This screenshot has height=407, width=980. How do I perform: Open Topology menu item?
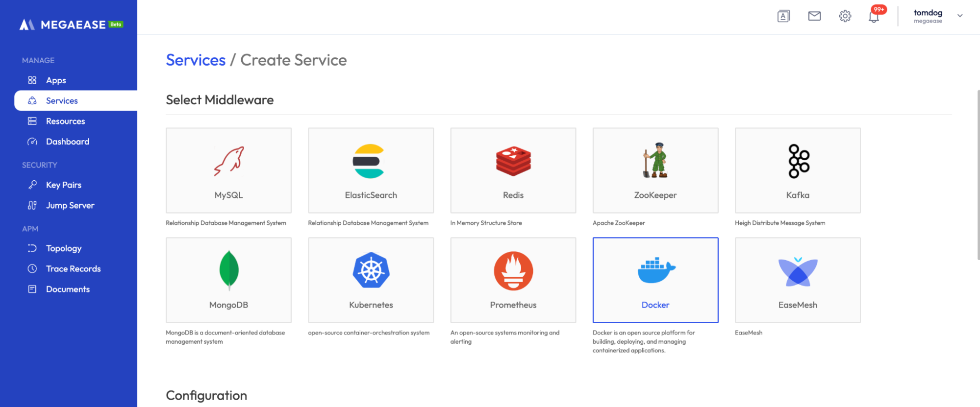64,249
